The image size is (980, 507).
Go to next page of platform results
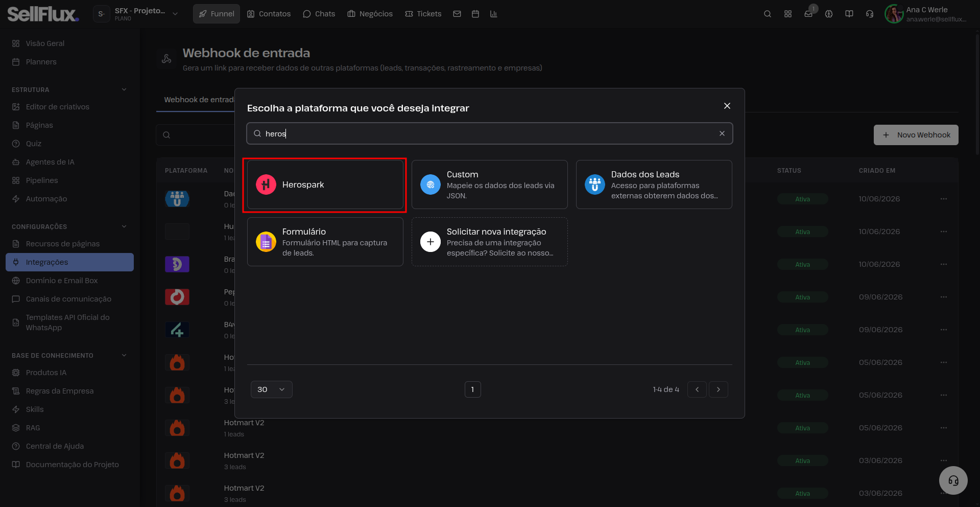(x=719, y=389)
